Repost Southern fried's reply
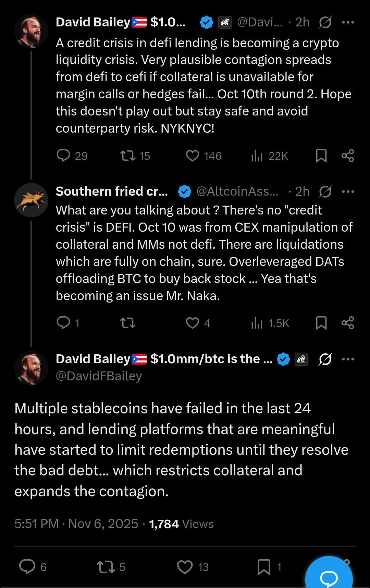The image size is (370, 588). (x=127, y=323)
